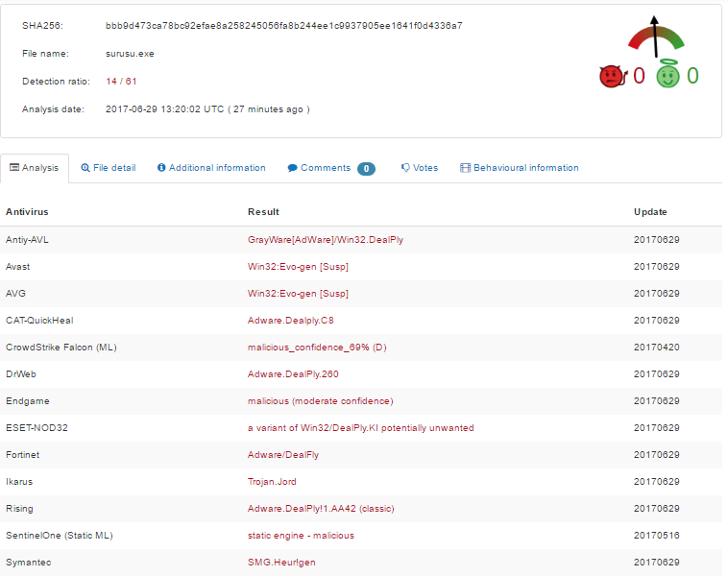This screenshot has width=728, height=576.
Task: Click the detection ratio 14 / 61
Action: tap(121, 82)
